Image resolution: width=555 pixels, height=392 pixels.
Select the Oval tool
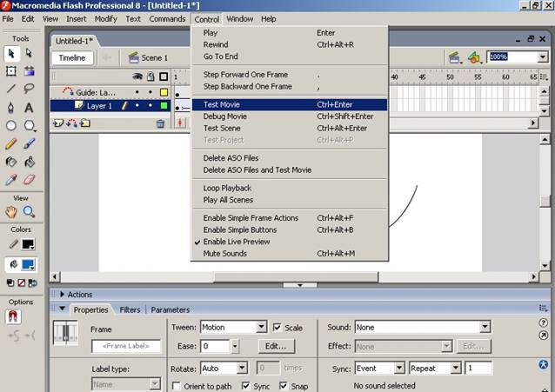tap(11, 125)
